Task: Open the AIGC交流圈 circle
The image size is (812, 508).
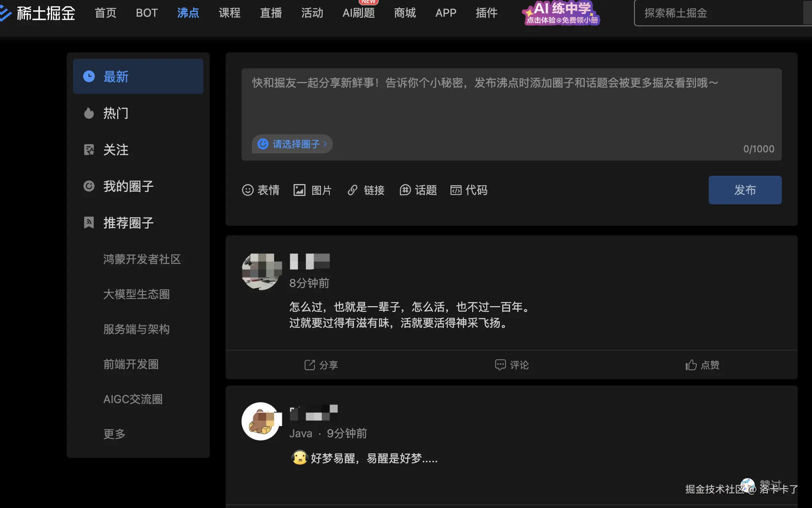Action: point(133,399)
